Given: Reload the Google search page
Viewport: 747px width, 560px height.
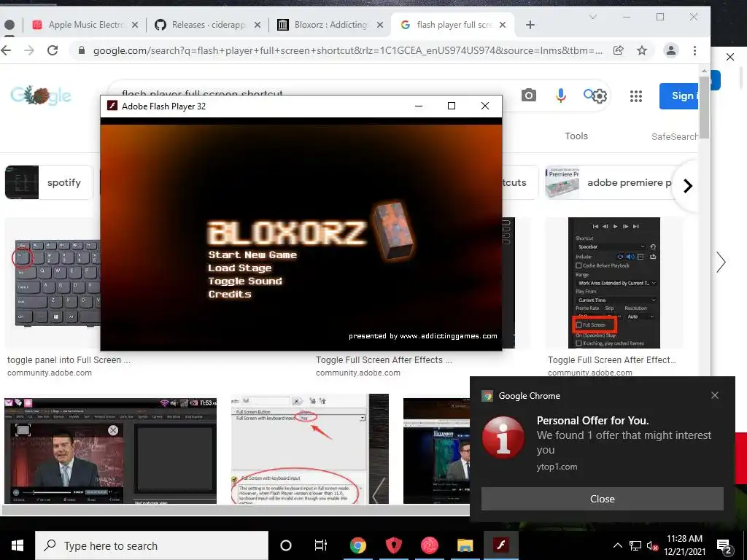Looking at the screenshot, I should point(53,50).
